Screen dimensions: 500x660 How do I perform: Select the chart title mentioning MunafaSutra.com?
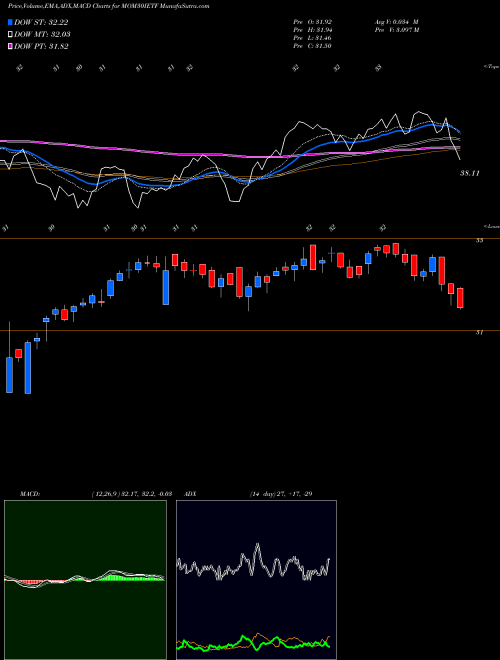(109, 6)
